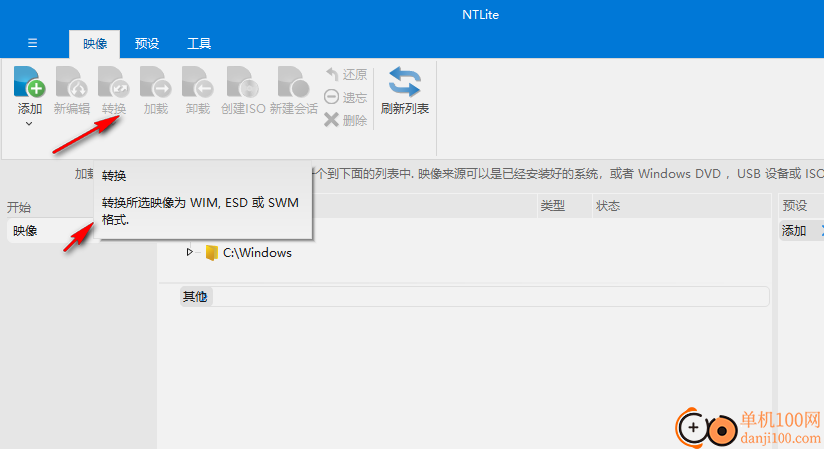Viewport: 824px width, 449px height.
Task: Click 添加 in the presets panel
Action: (x=794, y=231)
